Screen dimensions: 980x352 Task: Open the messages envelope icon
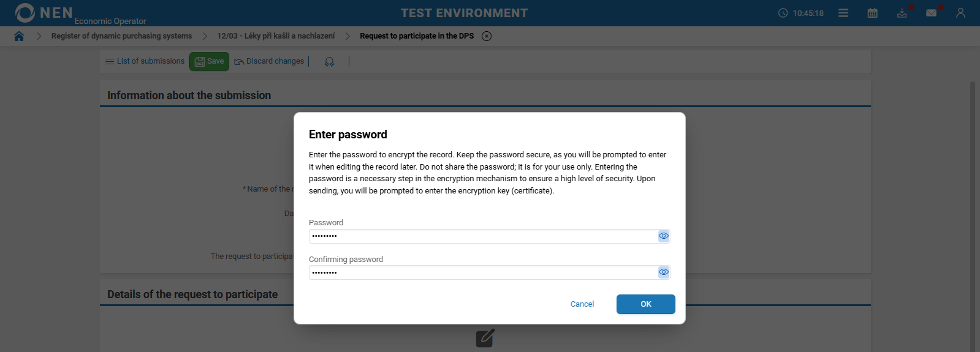point(931,13)
